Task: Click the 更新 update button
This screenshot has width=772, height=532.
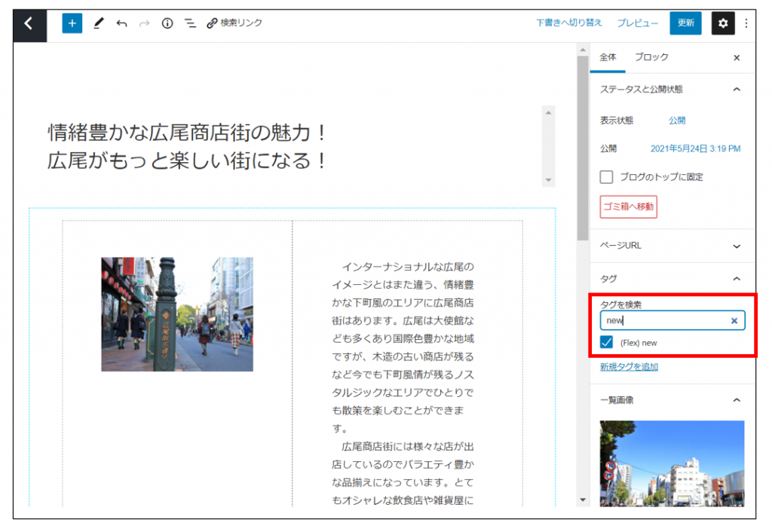Action: pos(685,23)
